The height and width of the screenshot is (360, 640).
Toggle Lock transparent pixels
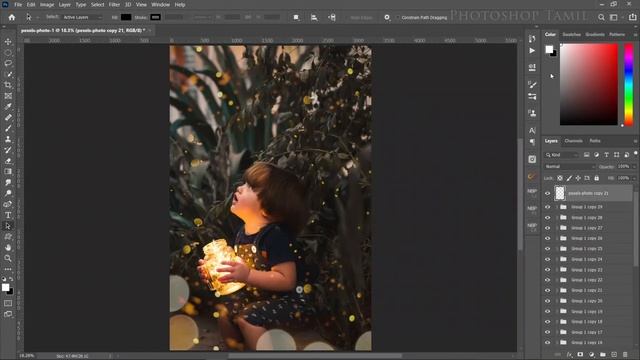pyautogui.click(x=560, y=178)
